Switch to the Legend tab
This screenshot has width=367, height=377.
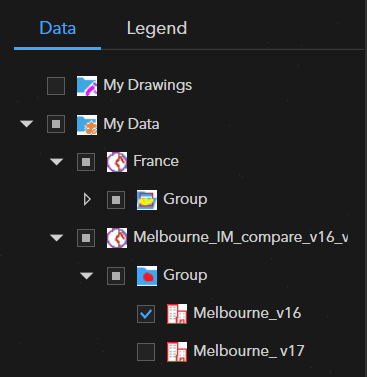tap(157, 28)
